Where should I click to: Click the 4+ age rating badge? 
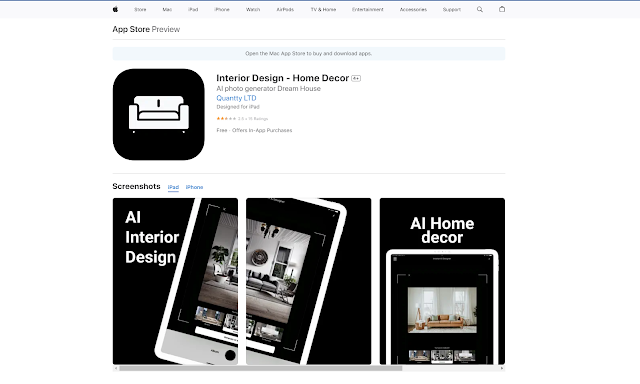[x=356, y=78]
